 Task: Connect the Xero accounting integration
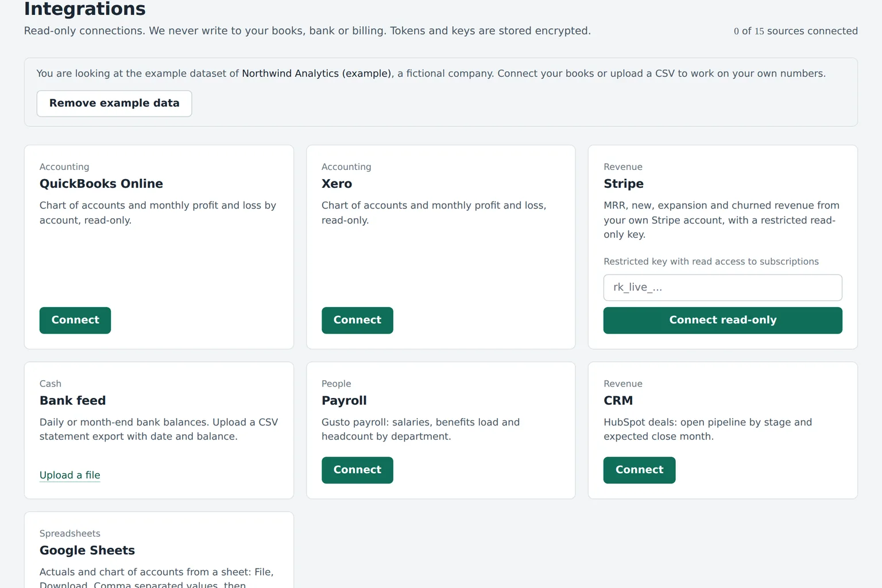click(357, 320)
